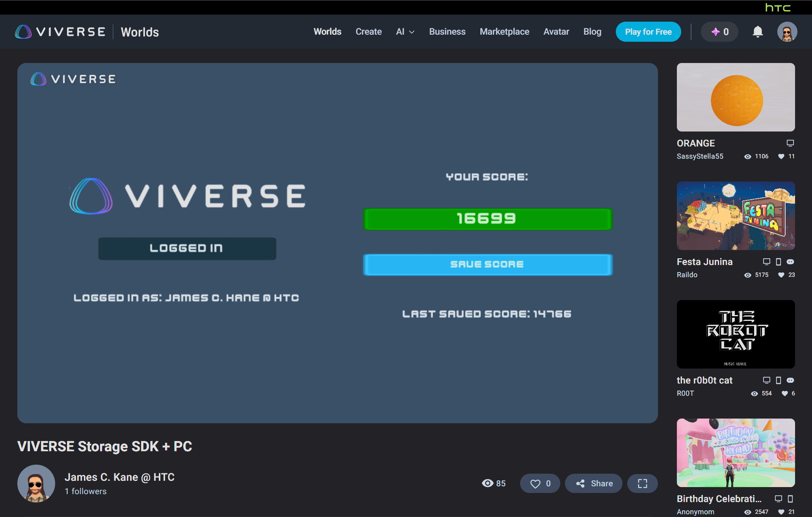Open the Festa Junina world thumbnail

(736, 216)
